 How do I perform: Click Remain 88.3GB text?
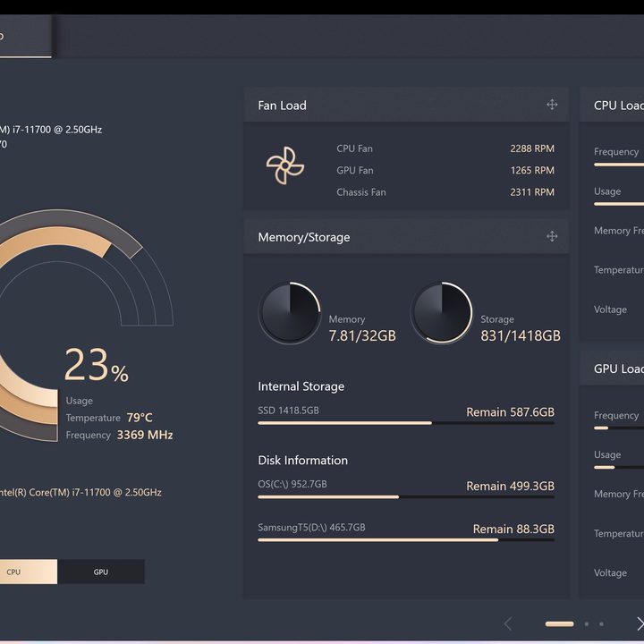pyautogui.click(x=513, y=529)
